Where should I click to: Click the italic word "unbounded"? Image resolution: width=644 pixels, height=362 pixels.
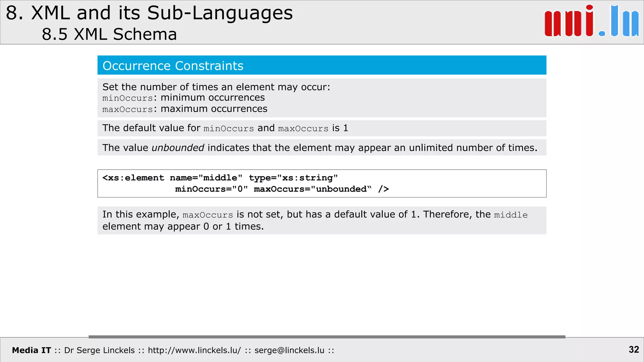pyautogui.click(x=178, y=148)
